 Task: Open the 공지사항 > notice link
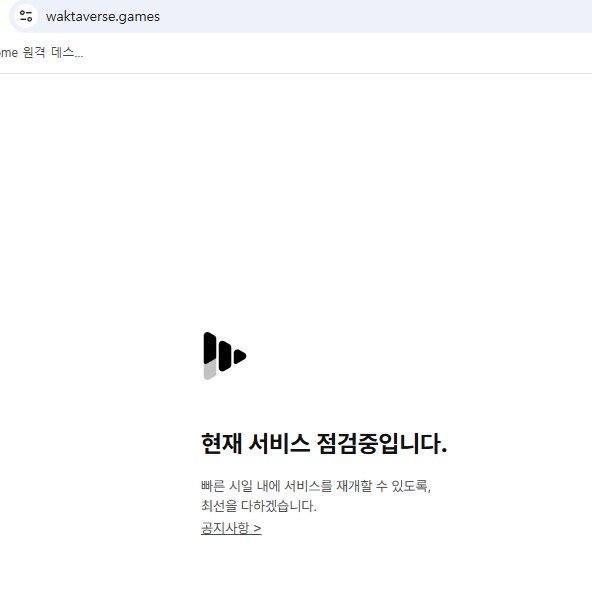click(x=231, y=528)
